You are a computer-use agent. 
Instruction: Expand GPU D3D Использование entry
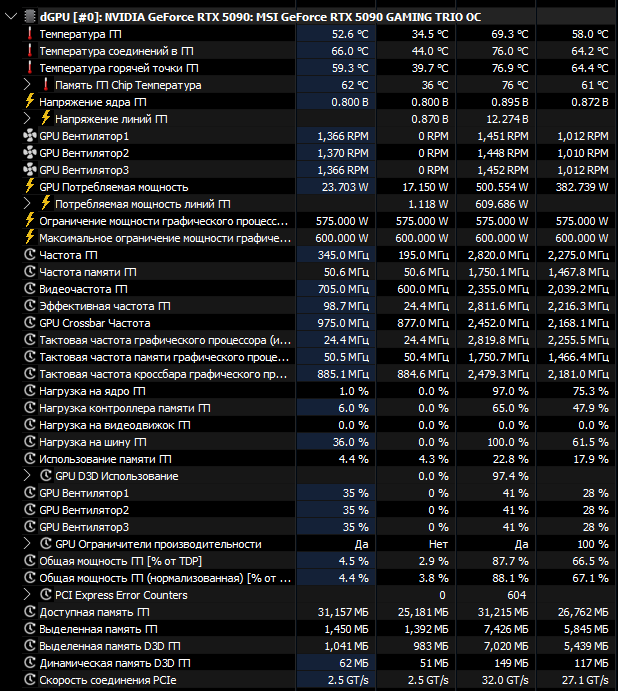tap(27, 476)
